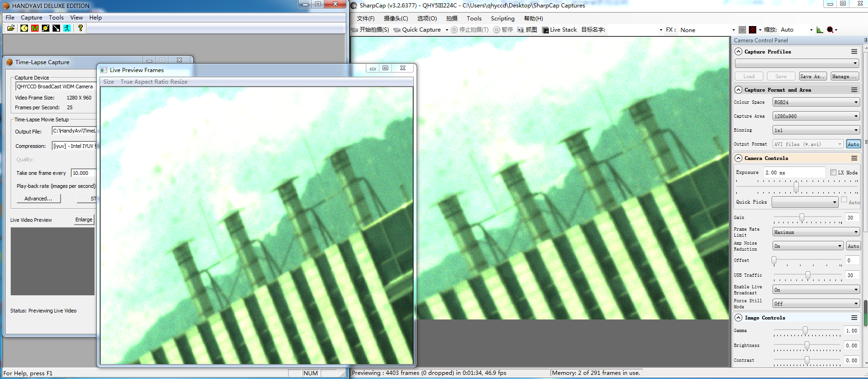Click the Exposure 2.00 ms input field
The image size is (868, 379).
click(x=794, y=173)
